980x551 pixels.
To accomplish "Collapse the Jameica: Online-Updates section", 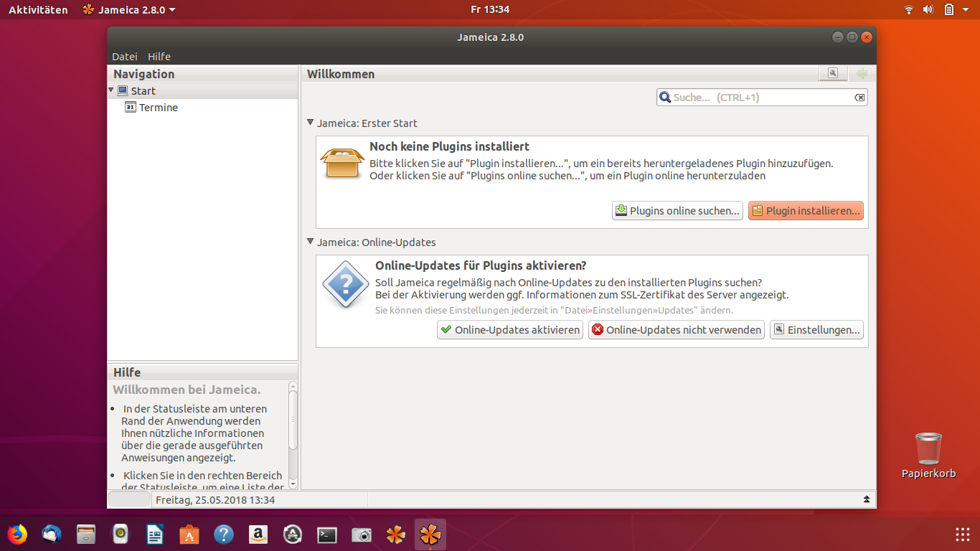I will tap(310, 242).
